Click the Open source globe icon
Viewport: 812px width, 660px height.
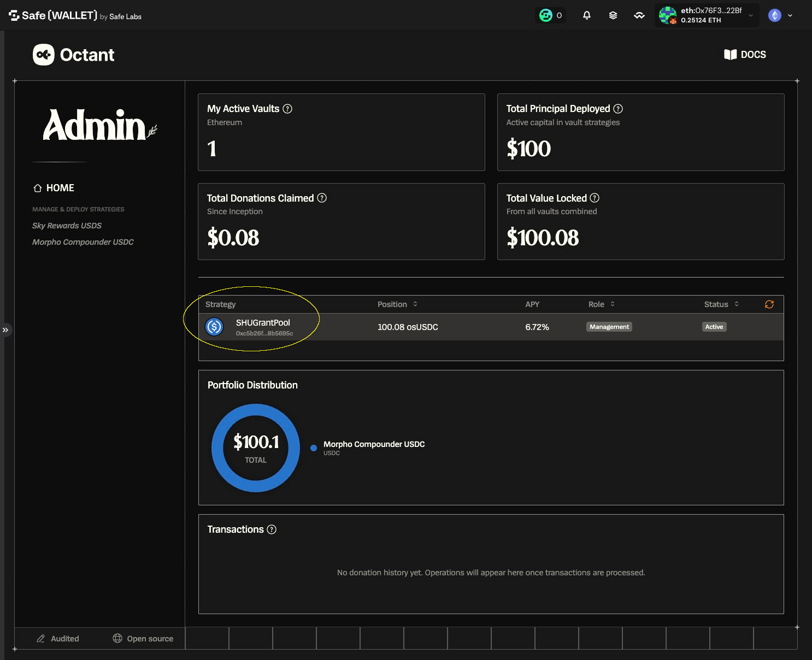click(x=117, y=638)
